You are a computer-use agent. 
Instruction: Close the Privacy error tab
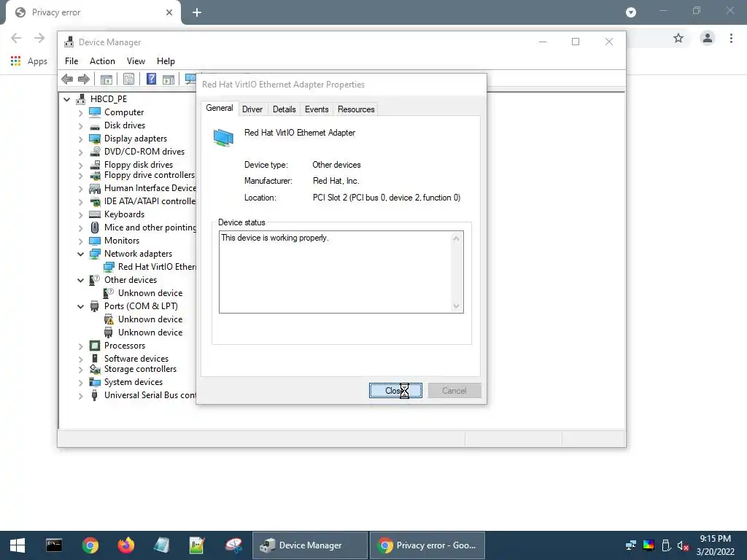[169, 12]
